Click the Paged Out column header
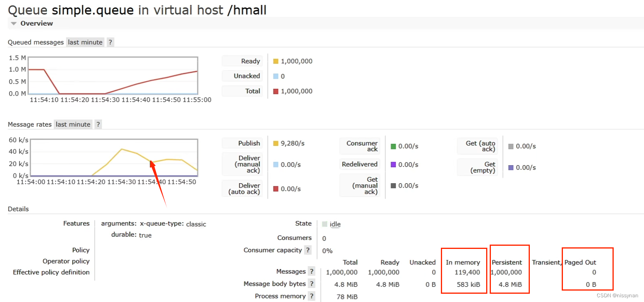The width and height of the screenshot is (644, 302). pyautogui.click(x=580, y=262)
